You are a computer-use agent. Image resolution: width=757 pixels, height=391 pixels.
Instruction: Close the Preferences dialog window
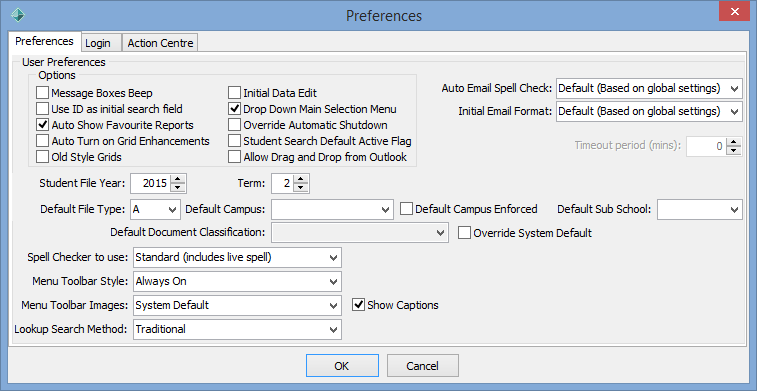734,12
